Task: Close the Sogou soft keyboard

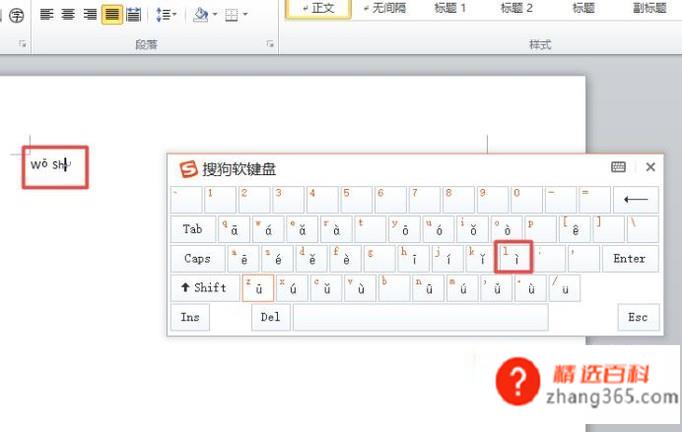Action: tap(650, 167)
